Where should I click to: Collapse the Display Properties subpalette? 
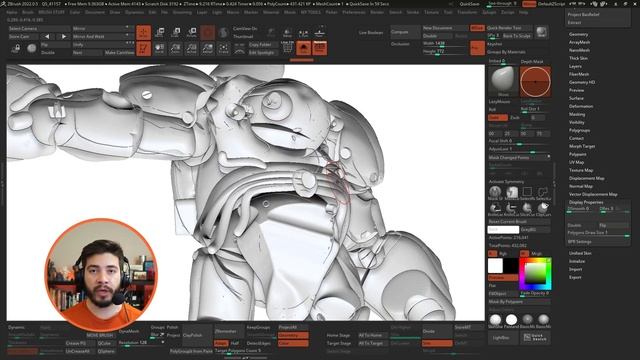(586, 202)
